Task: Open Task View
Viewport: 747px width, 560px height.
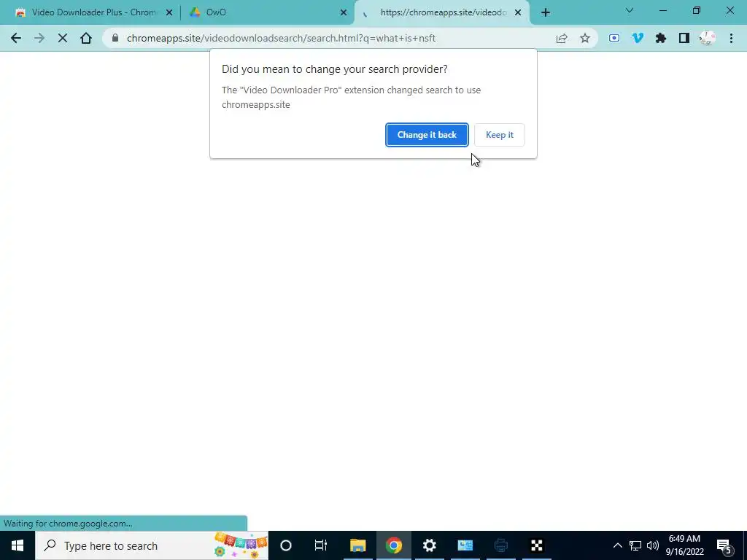Action: point(321,545)
